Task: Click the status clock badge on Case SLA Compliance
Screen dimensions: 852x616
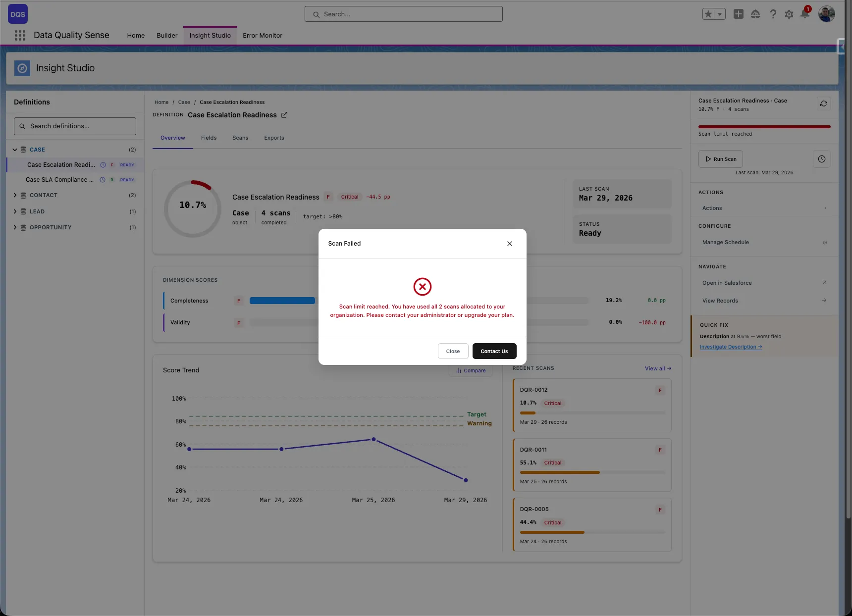Action: [103, 180]
